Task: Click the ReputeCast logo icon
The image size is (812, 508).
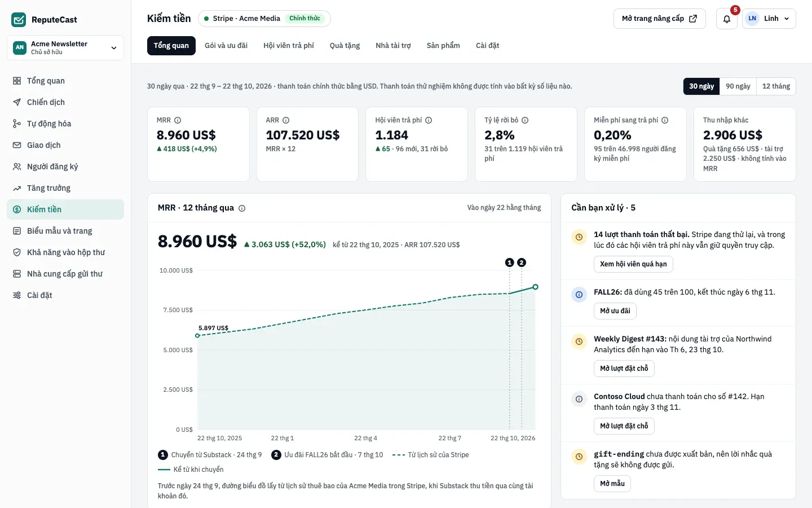Action: pyautogui.click(x=19, y=20)
